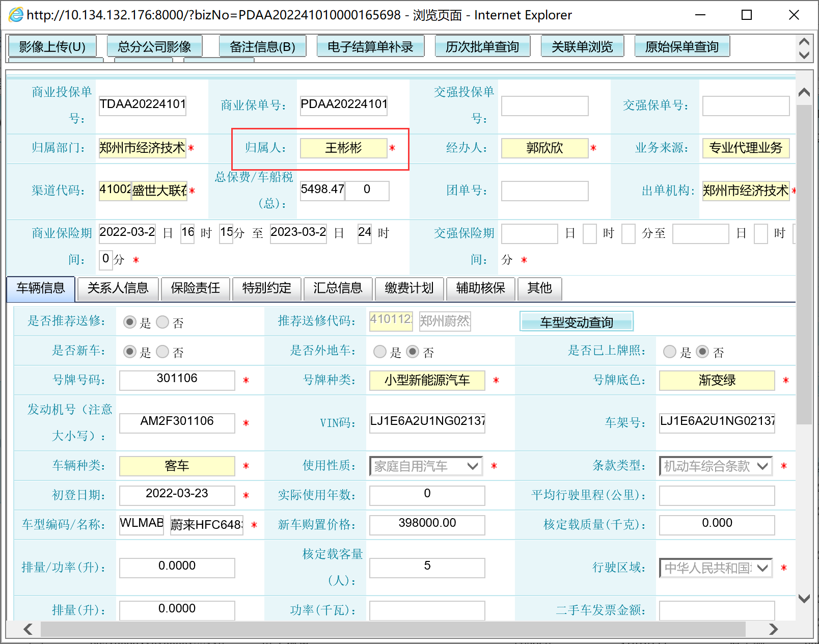Click the 号牌号码 field 301106
Image resolution: width=819 pixels, height=644 pixels.
click(x=177, y=380)
